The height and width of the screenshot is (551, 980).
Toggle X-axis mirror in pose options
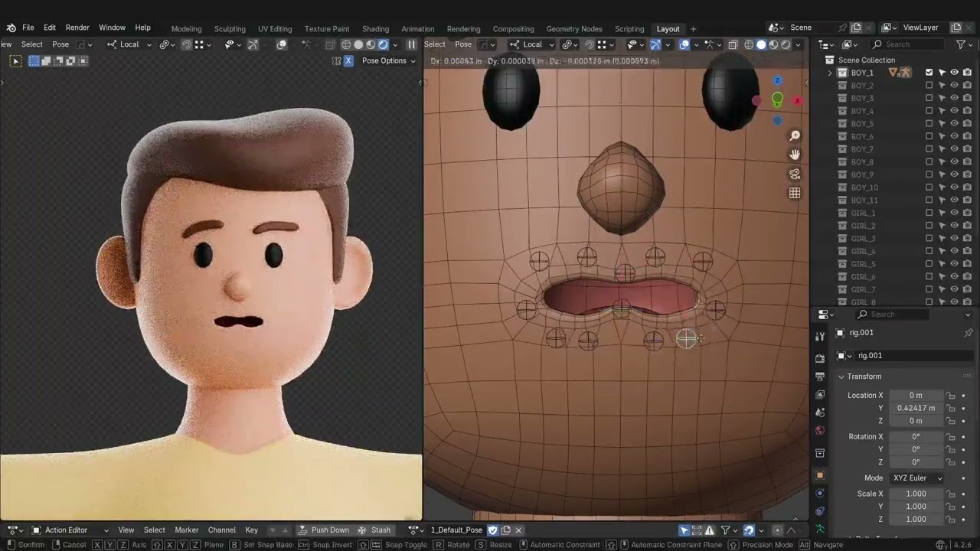tap(348, 60)
